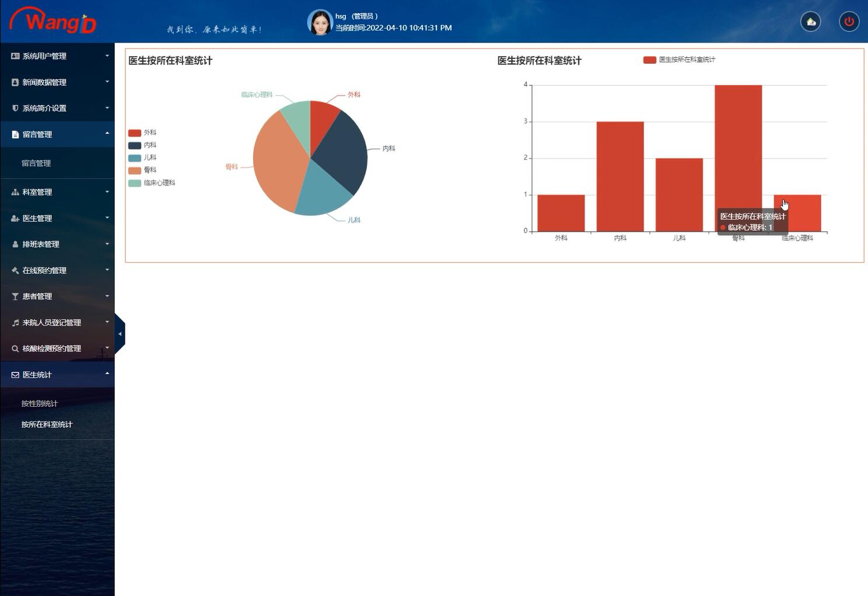The height and width of the screenshot is (596, 868).
Task: Toggle 儿科 series in the pie legend
Action: coord(135,158)
